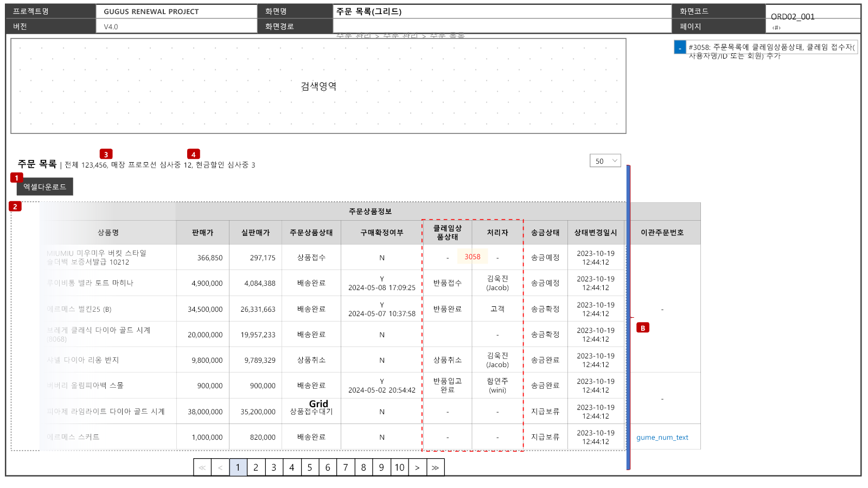Screen dimensions: 868x488
Task: Click the 판매가 column header
Action: [203, 233]
